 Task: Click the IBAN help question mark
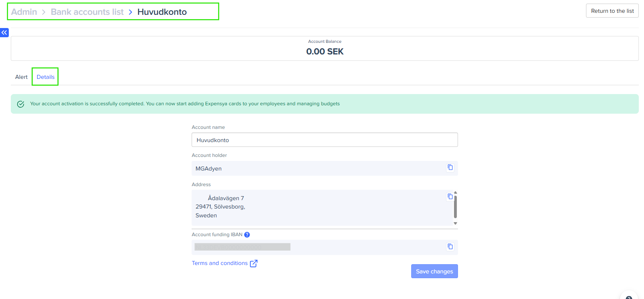point(247,235)
